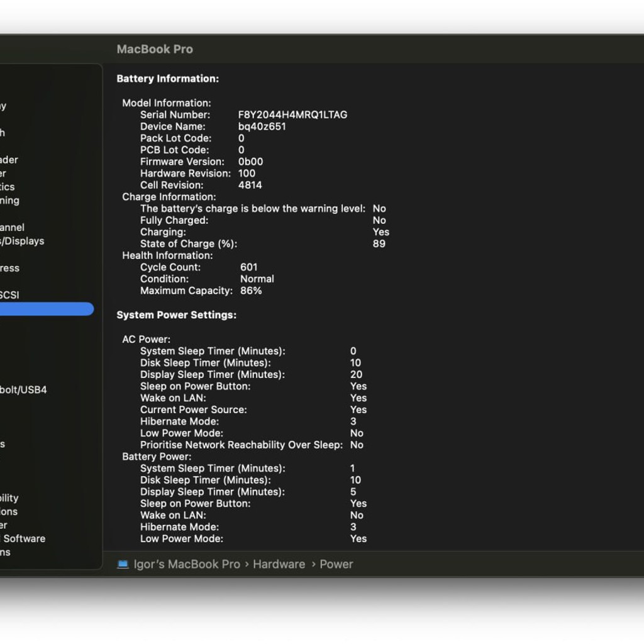Viewport: 644px width, 644px height.
Task: Click condition value Normal
Action: pos(257,279)
